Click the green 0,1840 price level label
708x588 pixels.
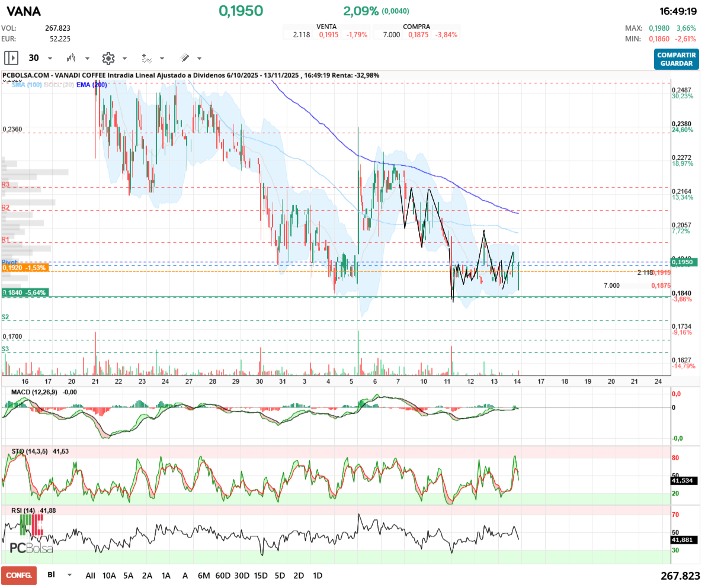(25, 293)
